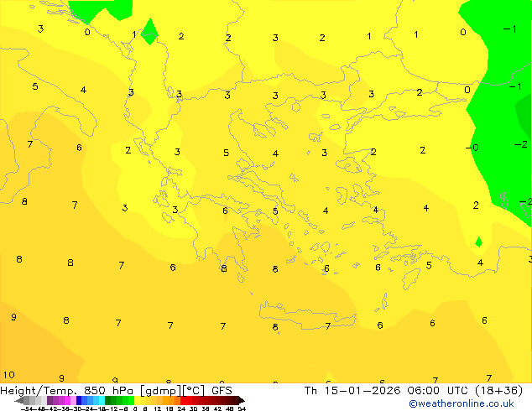The height and width of the screenshot is (411, 532).
Task: Click the Crete island outline
Action: 307,315
